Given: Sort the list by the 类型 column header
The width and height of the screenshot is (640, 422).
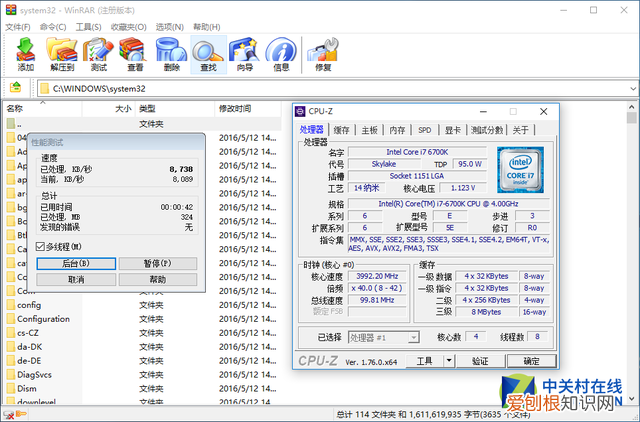Looking at the screenshot, I should [175, 109].
